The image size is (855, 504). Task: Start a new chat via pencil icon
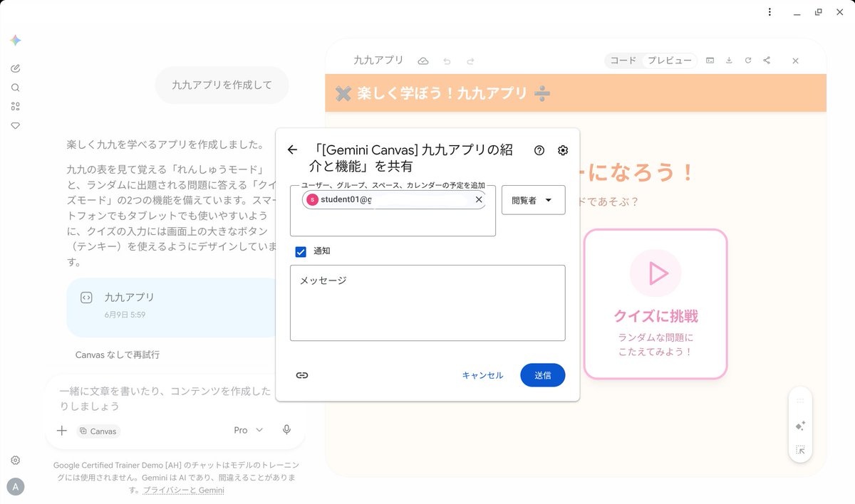pyautogui.click(x=15, y=68)
